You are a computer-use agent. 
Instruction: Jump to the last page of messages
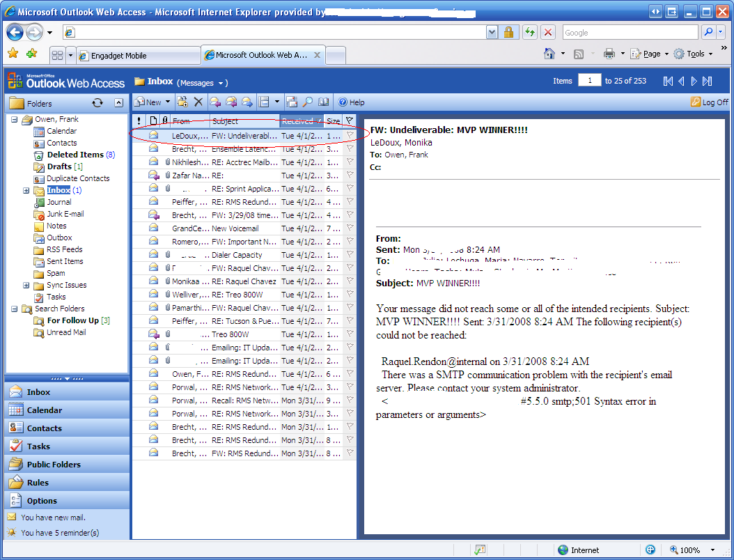(706, 81)
